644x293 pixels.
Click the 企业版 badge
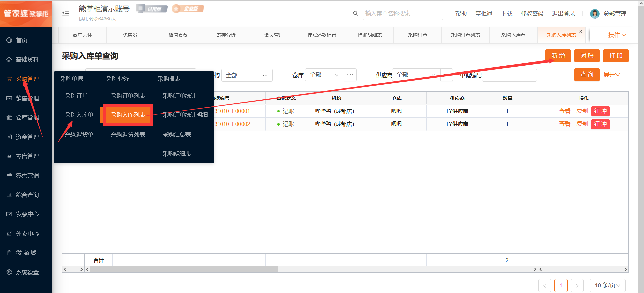[188, 9]
